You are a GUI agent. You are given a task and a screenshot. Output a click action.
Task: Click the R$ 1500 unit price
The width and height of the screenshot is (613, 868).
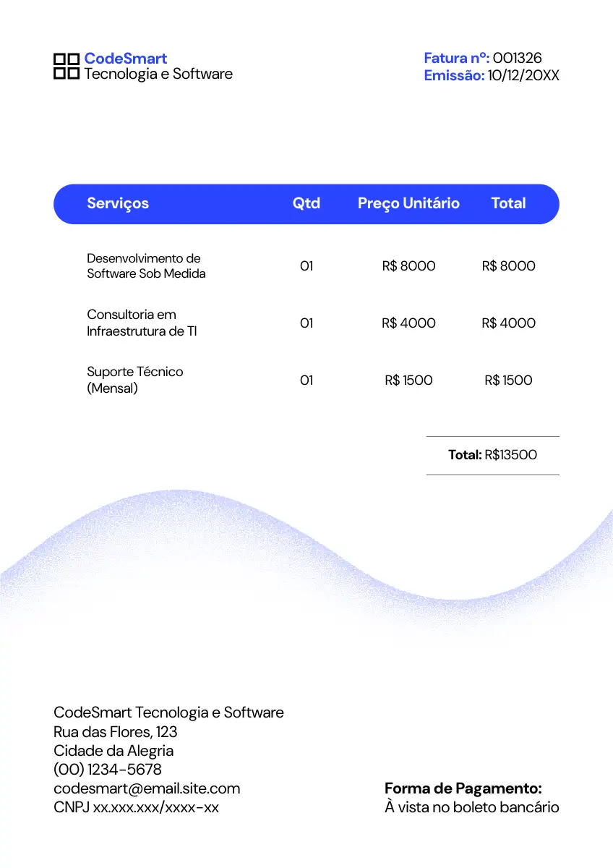pos(408,380)
